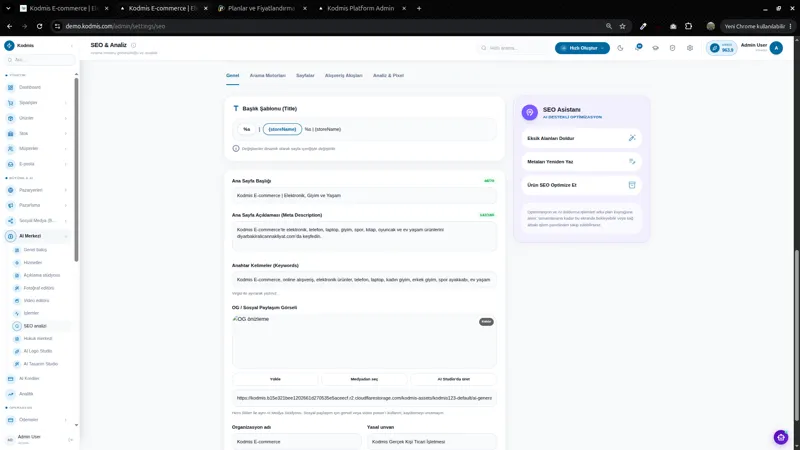Open Fotoğraf editörü in sidebar
Viewport: 800px width, 450px height.
click(41, 288)
